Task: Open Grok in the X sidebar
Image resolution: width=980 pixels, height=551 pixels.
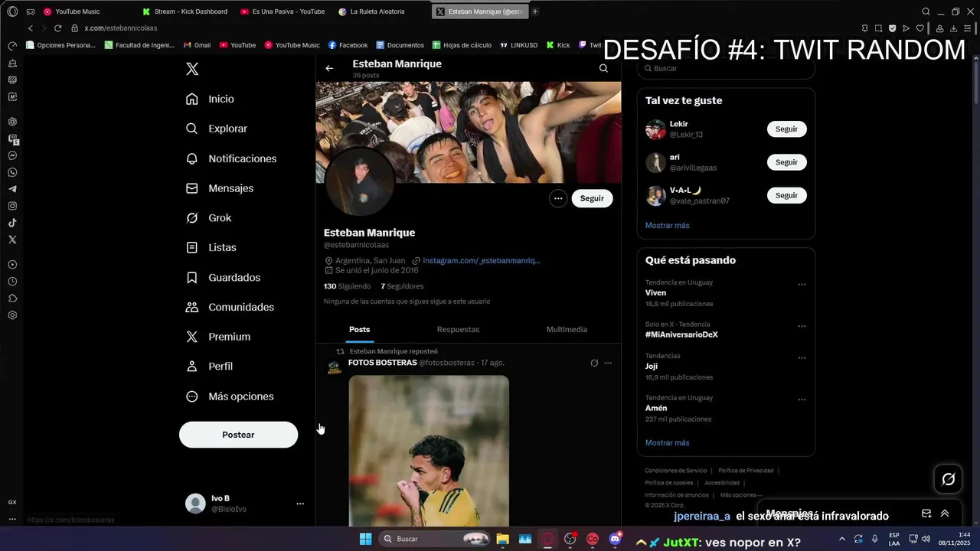Action: (208, 218)
